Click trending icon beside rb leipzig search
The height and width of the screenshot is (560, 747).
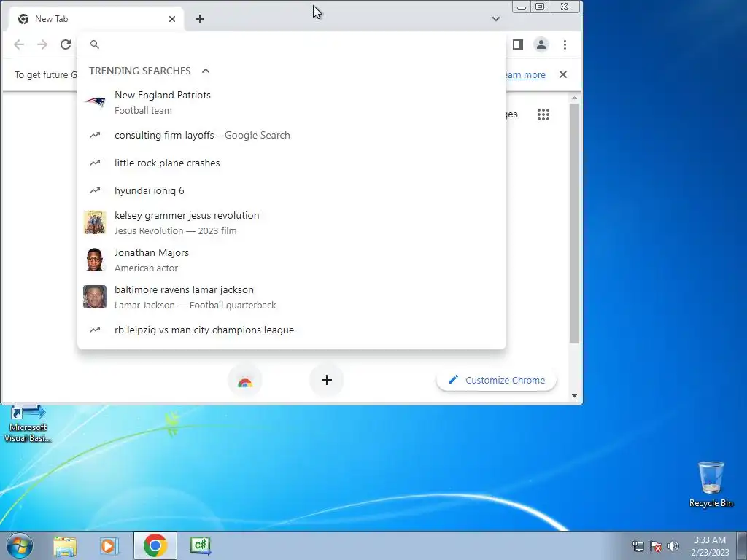click(95, 330)
